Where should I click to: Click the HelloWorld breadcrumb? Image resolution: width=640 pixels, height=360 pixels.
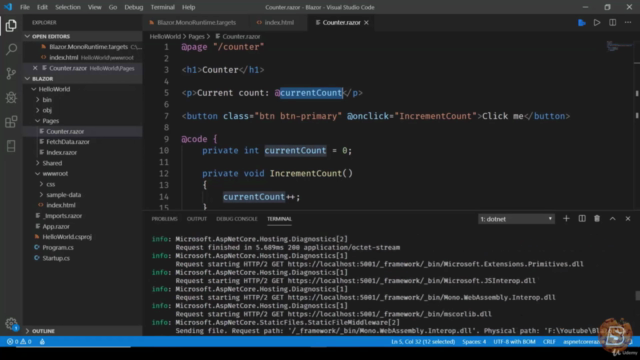pos(165,37)
